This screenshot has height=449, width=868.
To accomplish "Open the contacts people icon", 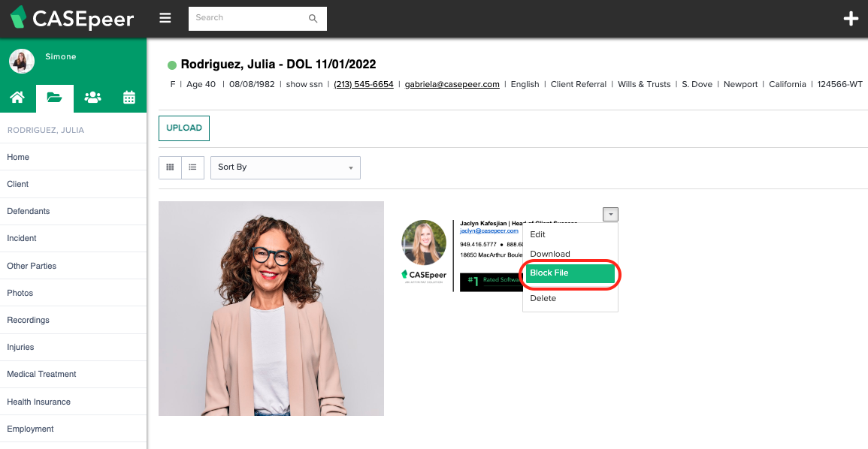I will pyautogui.click(x=91, y=98).
